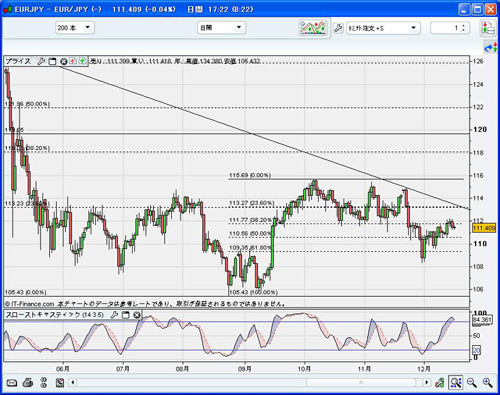Screen dimensions: 500x395
Task: Open price panel wrench settings
Action: pyautogui.click(x=41, y=61)
